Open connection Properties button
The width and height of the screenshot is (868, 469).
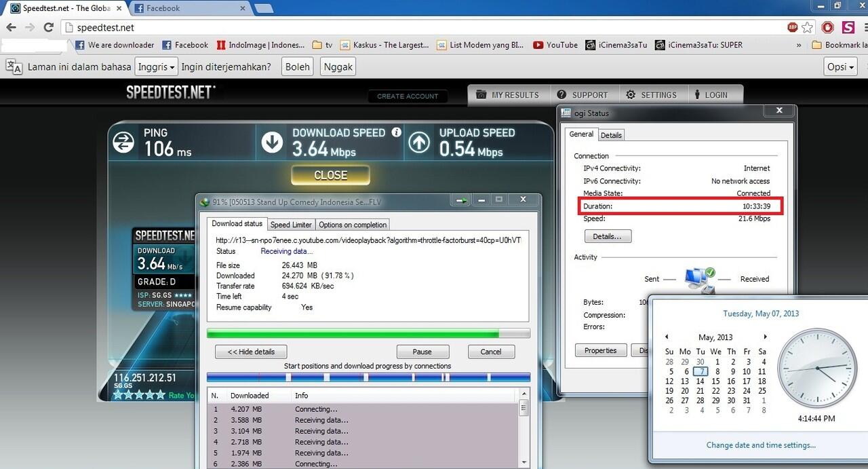click(601, 350)
